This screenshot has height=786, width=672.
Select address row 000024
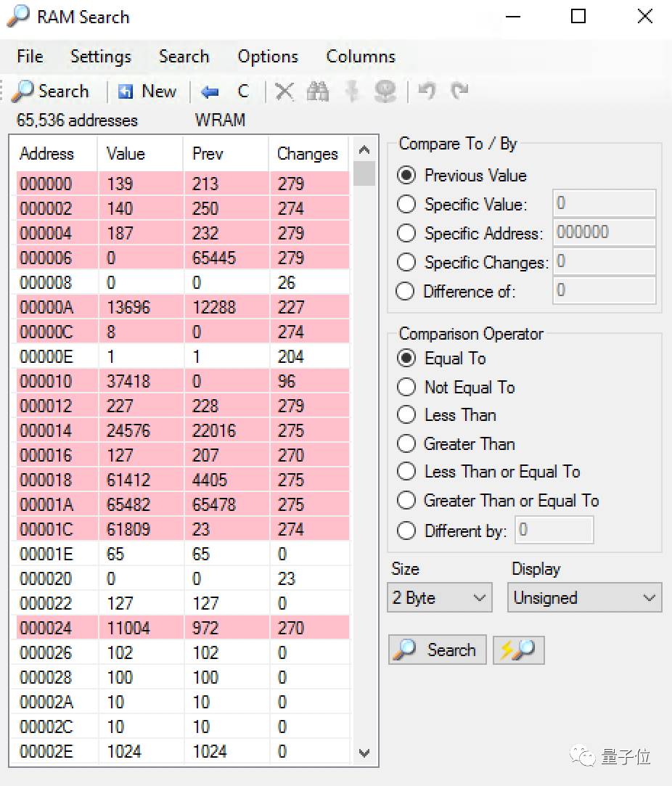pyautogui.click(x=182, y=628)
